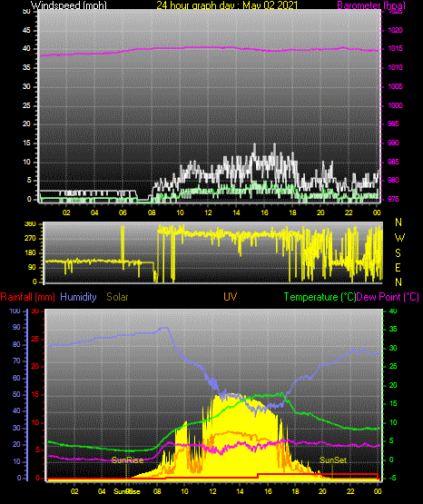Click hour '06' on the windspeed graph's time axis
This screenshot has width=423, height=504.
click(123, 212)
